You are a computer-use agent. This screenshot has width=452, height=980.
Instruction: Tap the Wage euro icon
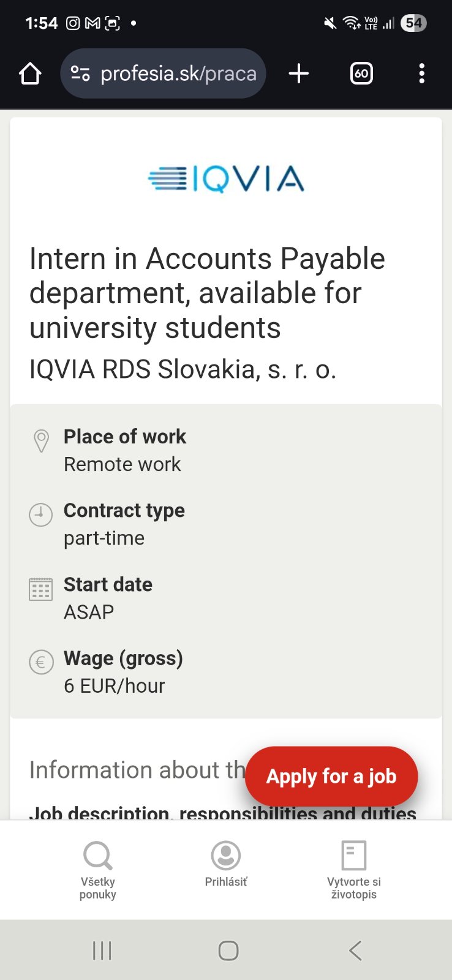click(41, 662)
